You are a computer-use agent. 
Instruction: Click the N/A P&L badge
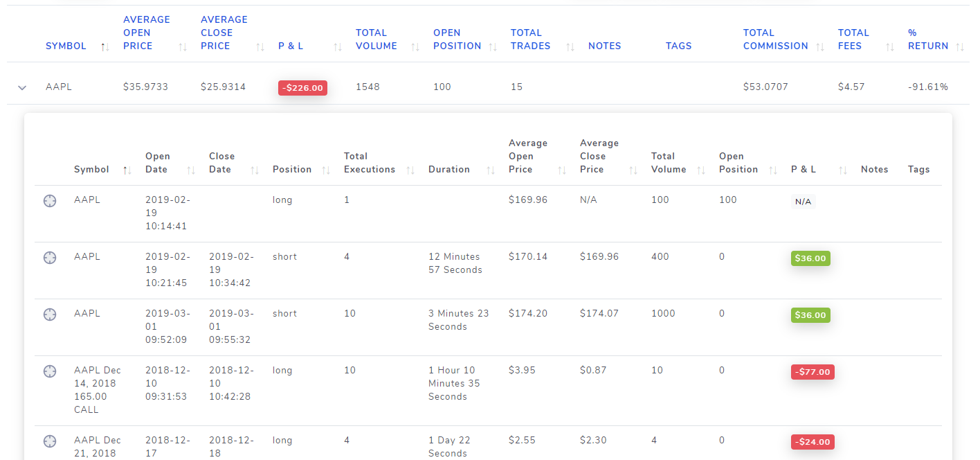[x=803, y=202]
